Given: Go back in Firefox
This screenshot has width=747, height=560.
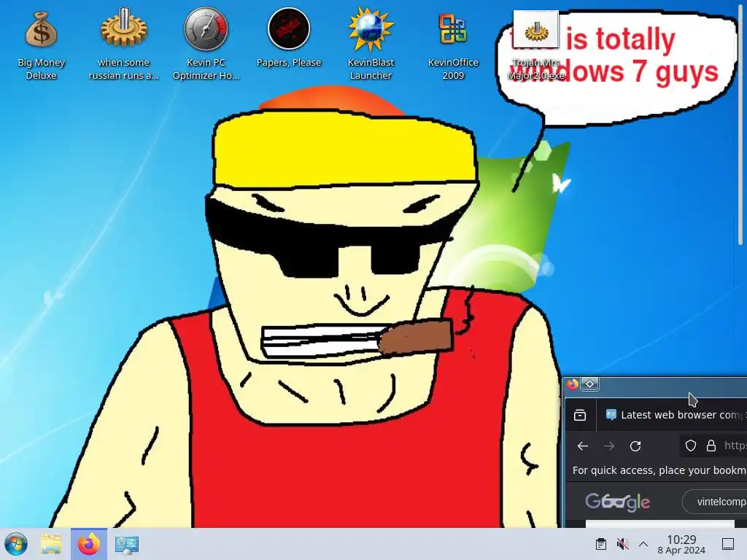Looking at the screenshot, I should tap(582, 446).
